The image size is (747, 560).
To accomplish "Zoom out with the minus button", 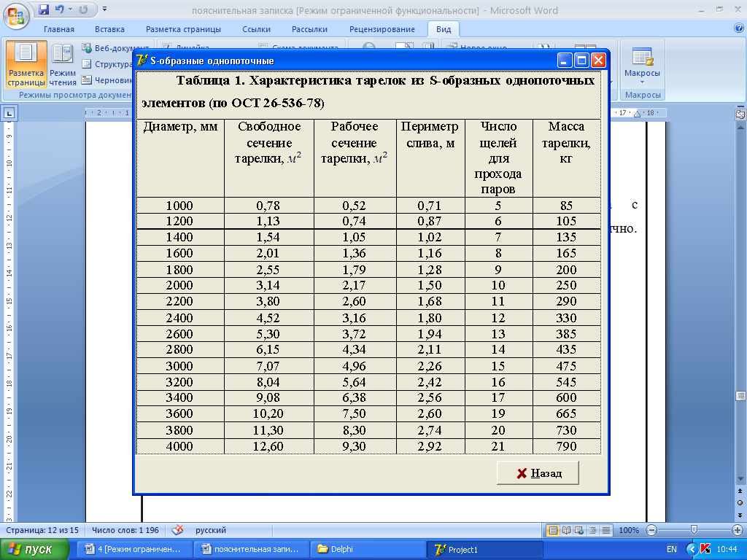I will coord(651,530).
